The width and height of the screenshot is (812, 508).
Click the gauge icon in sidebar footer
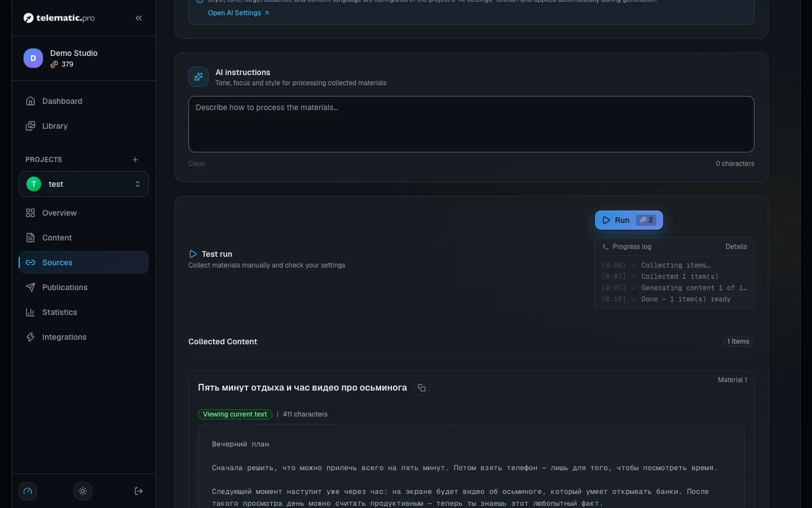tap(28, 491)
